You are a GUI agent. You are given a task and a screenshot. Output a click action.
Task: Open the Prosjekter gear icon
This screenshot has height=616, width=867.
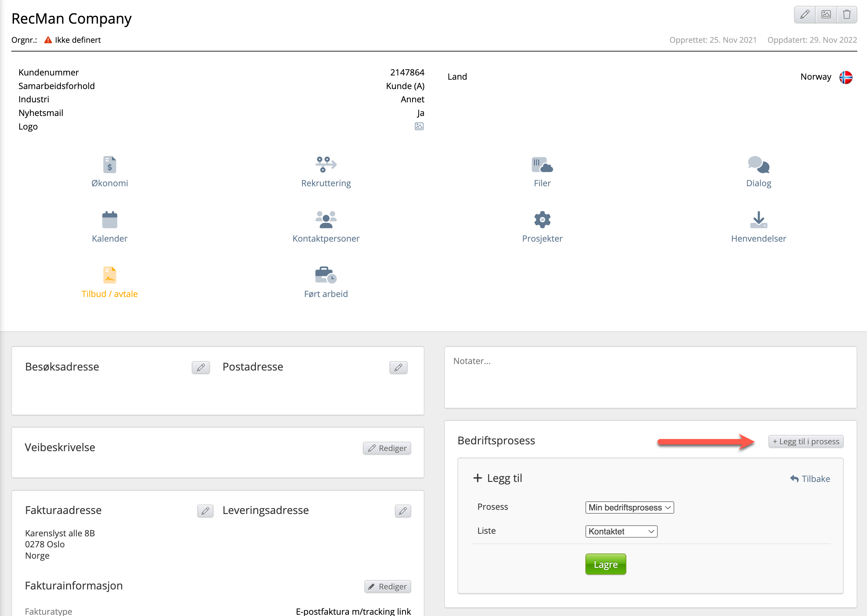coord(542,220)
